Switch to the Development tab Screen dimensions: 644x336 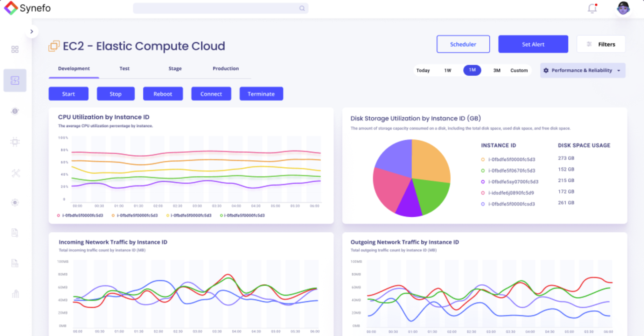coord(74,69)
